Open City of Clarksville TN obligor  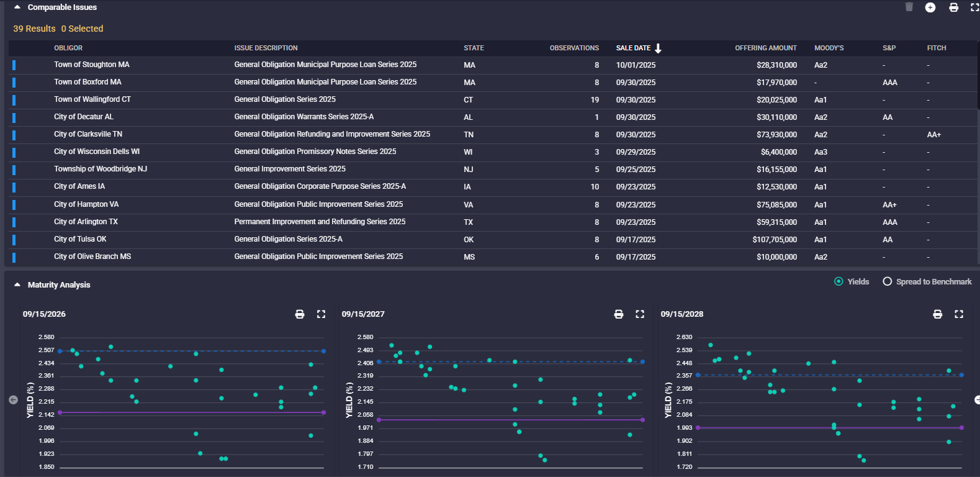[x=88, y=134]
